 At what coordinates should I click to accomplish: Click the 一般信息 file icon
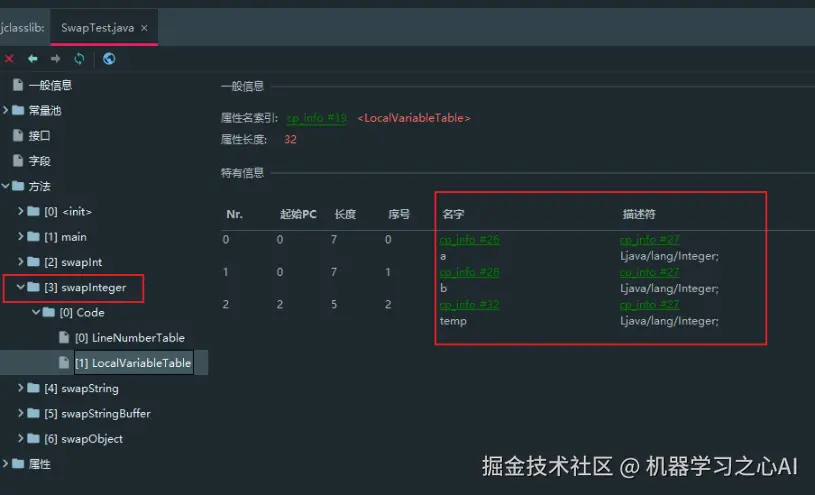18,85
